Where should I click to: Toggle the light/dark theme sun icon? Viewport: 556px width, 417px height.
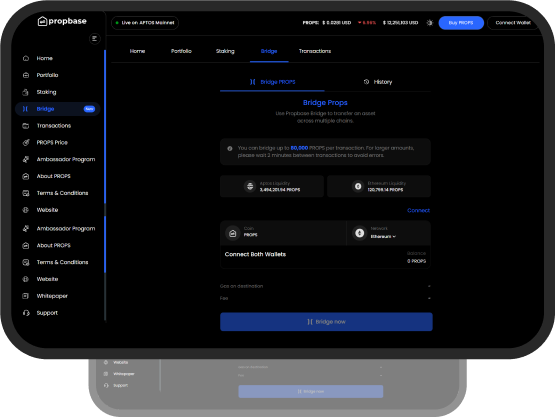pyautogui.click(x=430, y=23)
